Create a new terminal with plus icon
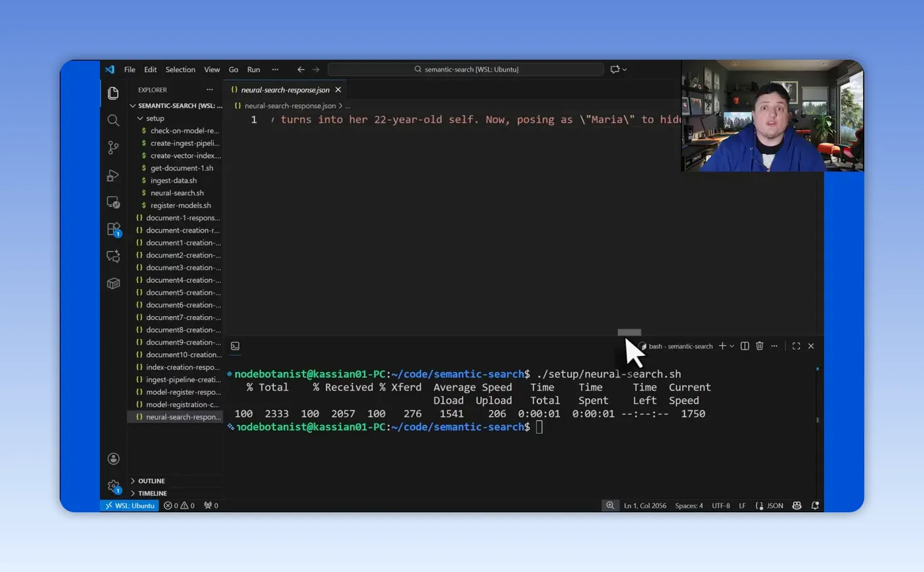Image resolution: width=924 pixels, height=572 pixels. pos(722,346)
